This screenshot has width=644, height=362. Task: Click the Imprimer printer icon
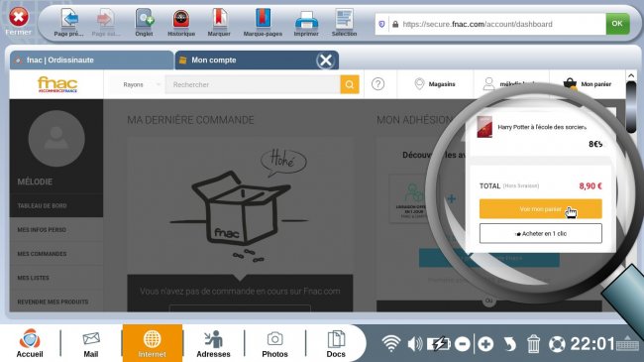[x=306, y=20]
